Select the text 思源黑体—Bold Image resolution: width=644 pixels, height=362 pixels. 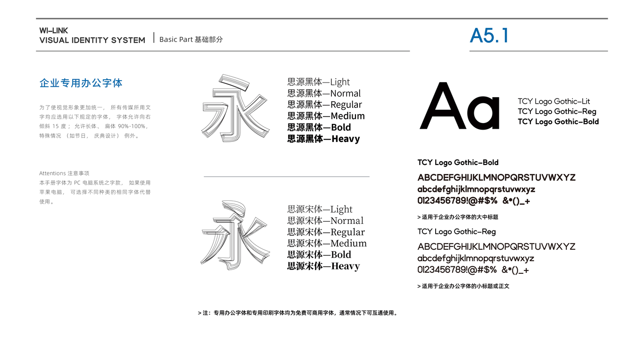point(319,127)
